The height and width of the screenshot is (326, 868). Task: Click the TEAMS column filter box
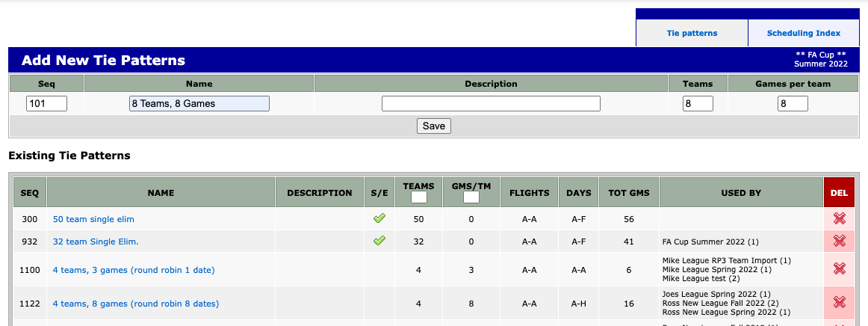(x=418, y=197)
